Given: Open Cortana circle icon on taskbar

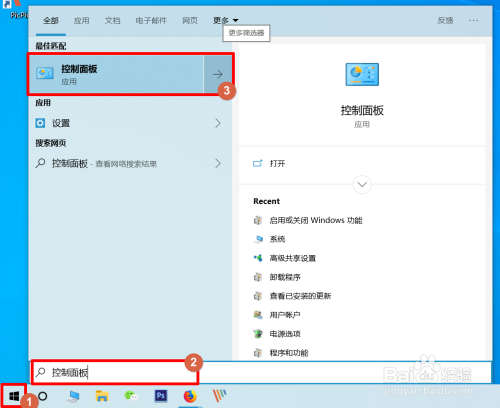Looking at the screenshot, I should click(x=43, y=396).
